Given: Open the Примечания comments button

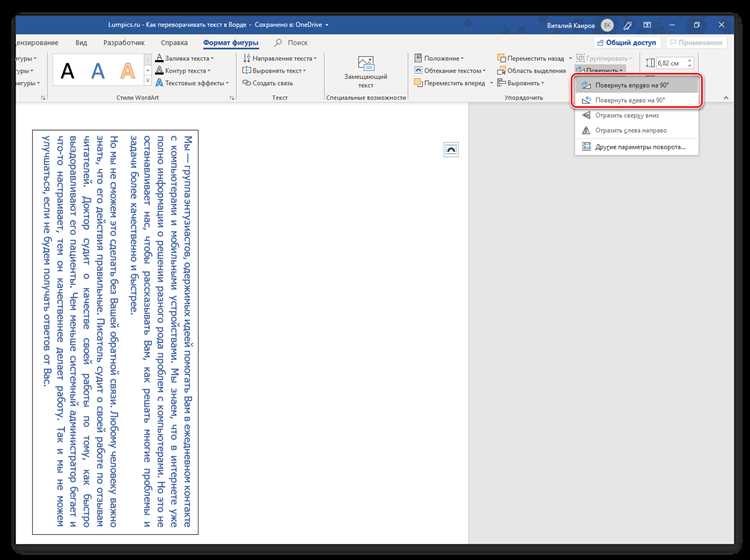Looking at the screenshot, I should 695,43.
